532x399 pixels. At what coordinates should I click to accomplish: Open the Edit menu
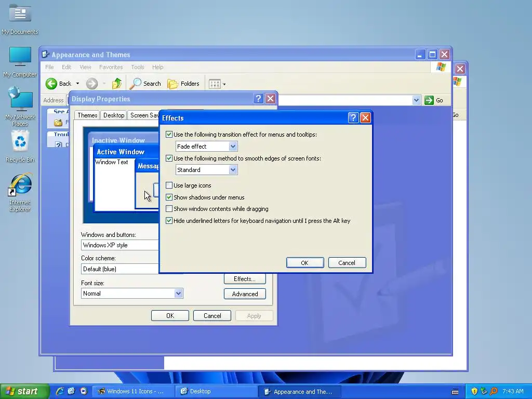click(66, 67)
